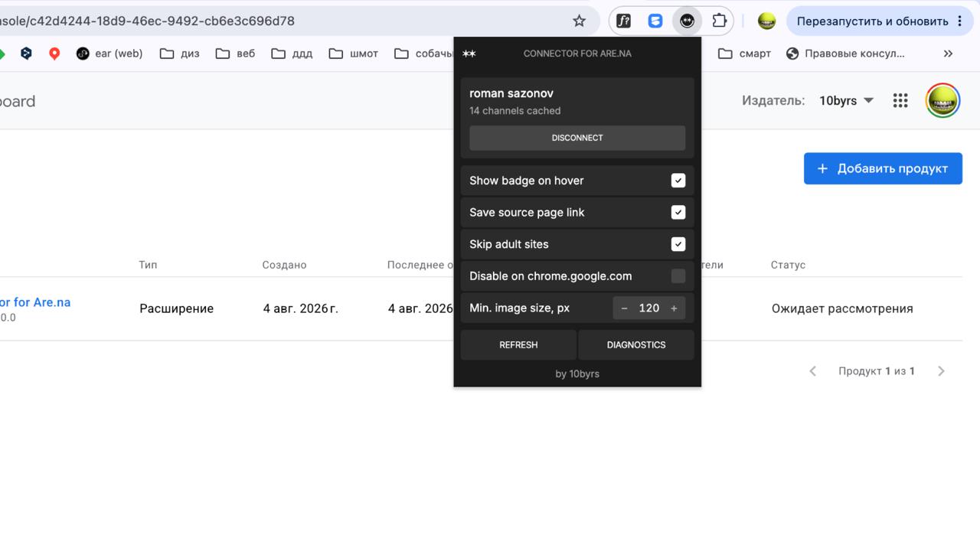Viewport: 980px width, 551px height.
Task: Go to previous page of products
Action: [813, 371]
